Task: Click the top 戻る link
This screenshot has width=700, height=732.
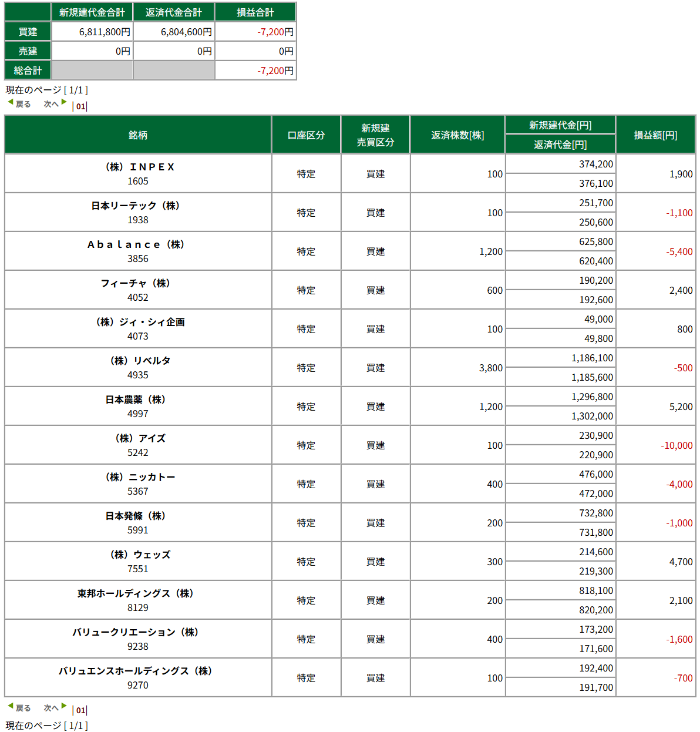Action: [23, 104]
